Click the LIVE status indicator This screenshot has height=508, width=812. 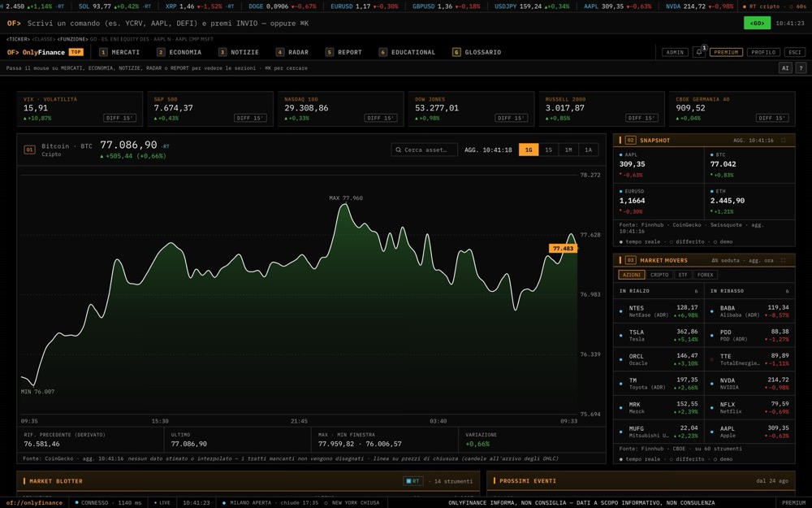(x=162, y=503)
